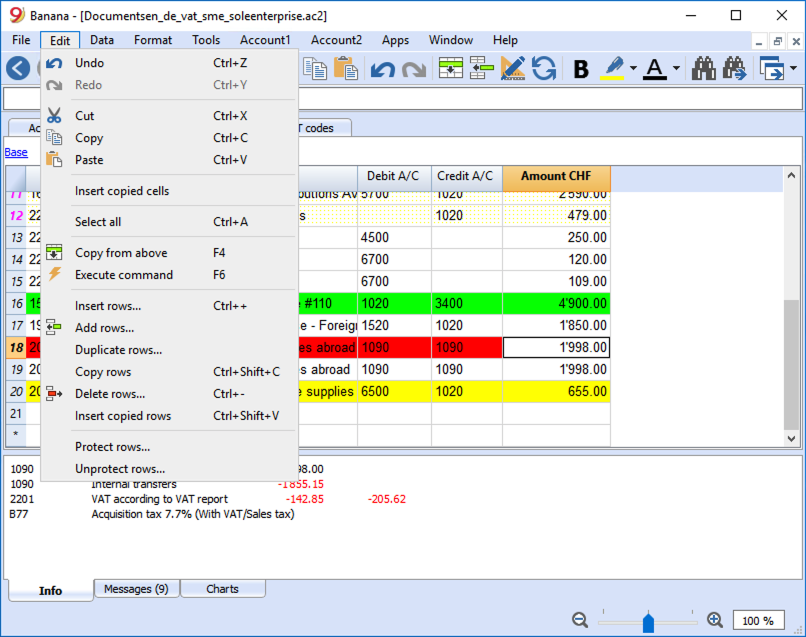Choose Undo from the Edit menu
The width and height of the screenshot is (806, 637).
169,63
